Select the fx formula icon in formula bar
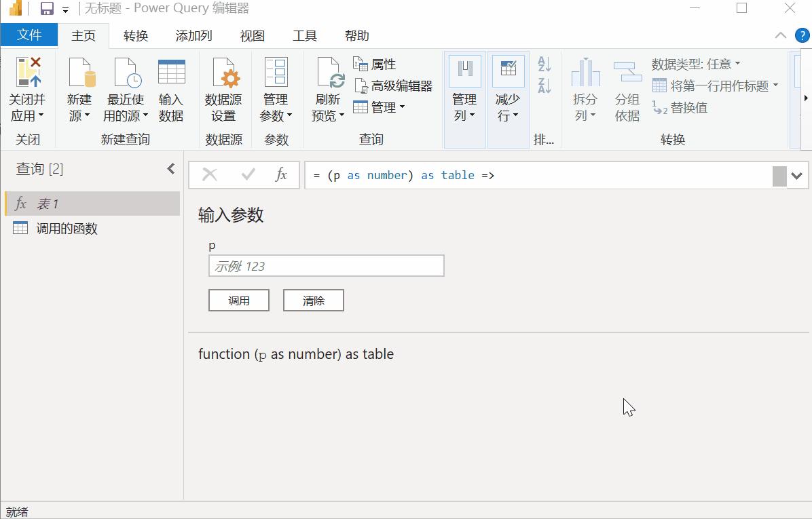Screen dimensions: 812x519 (280, 174)
